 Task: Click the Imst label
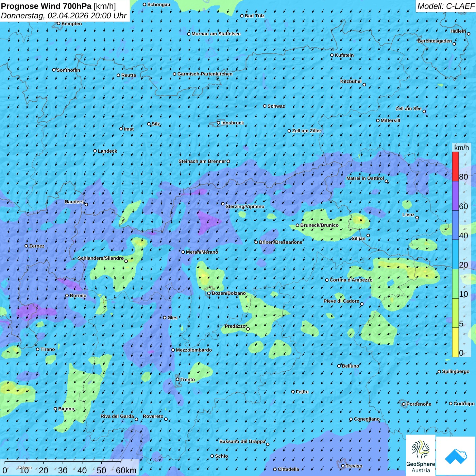click(x=129, y=129)
